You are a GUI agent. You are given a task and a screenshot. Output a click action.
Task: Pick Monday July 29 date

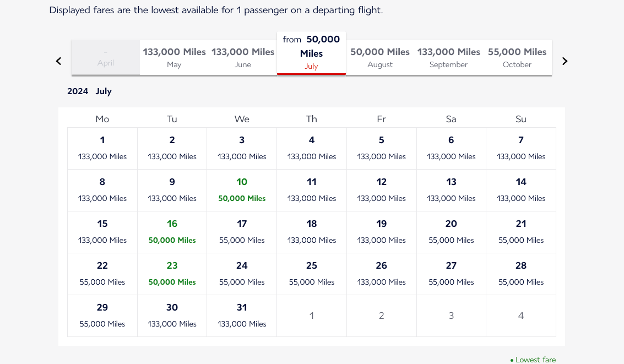102,316
